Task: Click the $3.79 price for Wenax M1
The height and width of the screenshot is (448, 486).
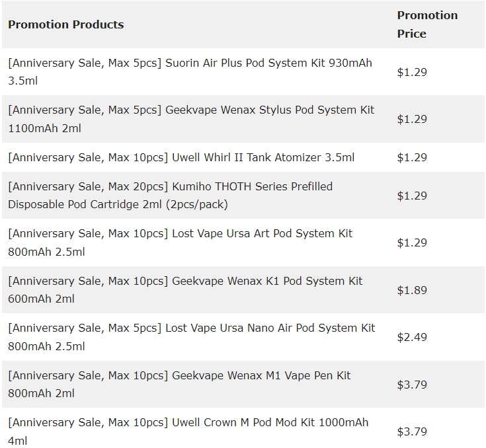Action: (412, 385)
